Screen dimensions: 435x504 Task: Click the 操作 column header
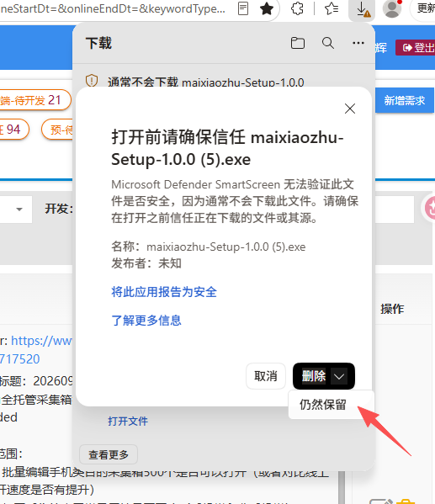(392, 309)
